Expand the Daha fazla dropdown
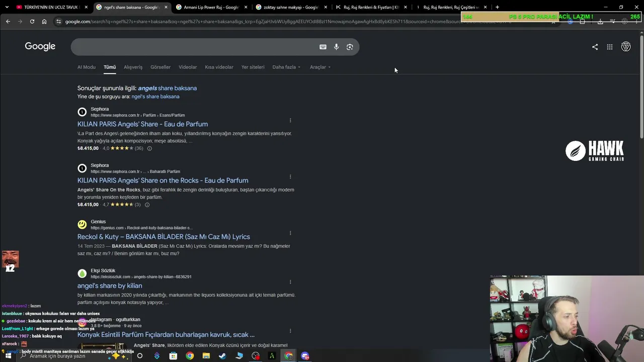The width and height of the screenshot is (644, 362). pyautogui.click(x=286, y=67)
